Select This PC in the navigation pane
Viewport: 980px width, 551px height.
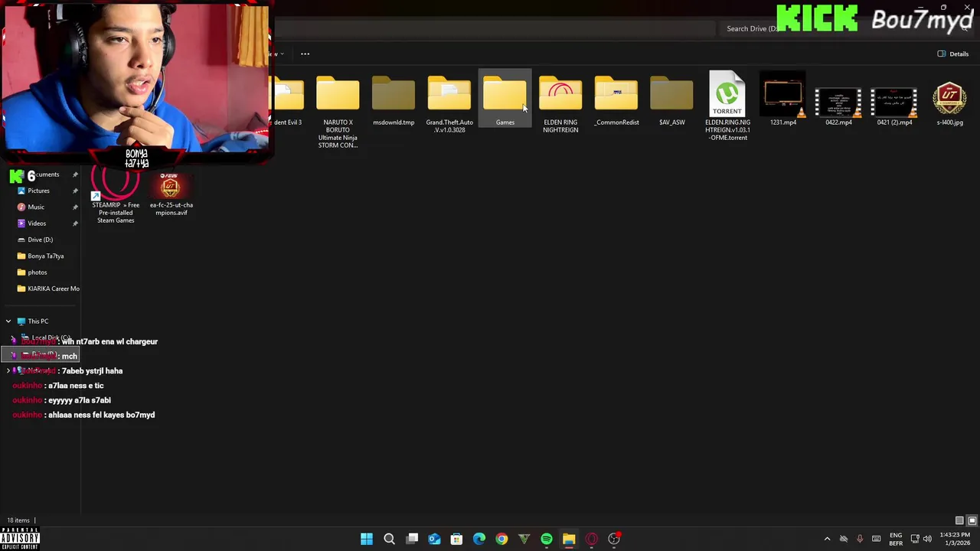(38, 321)
